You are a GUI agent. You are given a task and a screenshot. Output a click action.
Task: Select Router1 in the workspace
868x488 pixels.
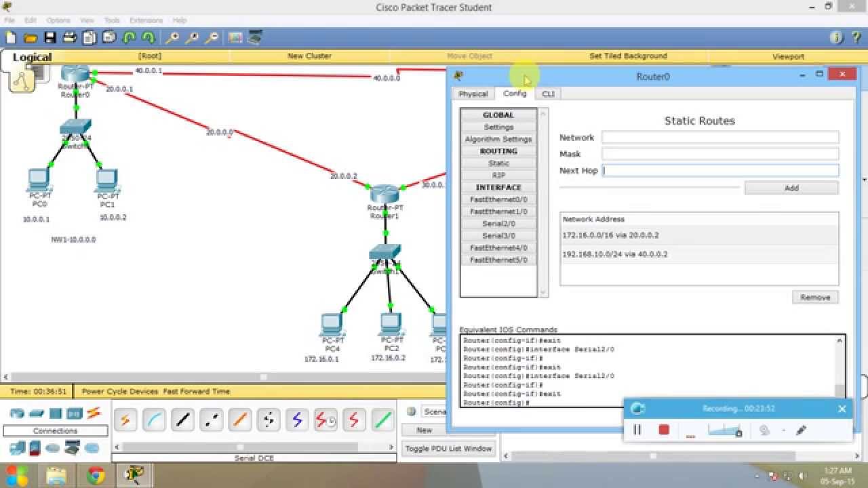coord(386,195)
